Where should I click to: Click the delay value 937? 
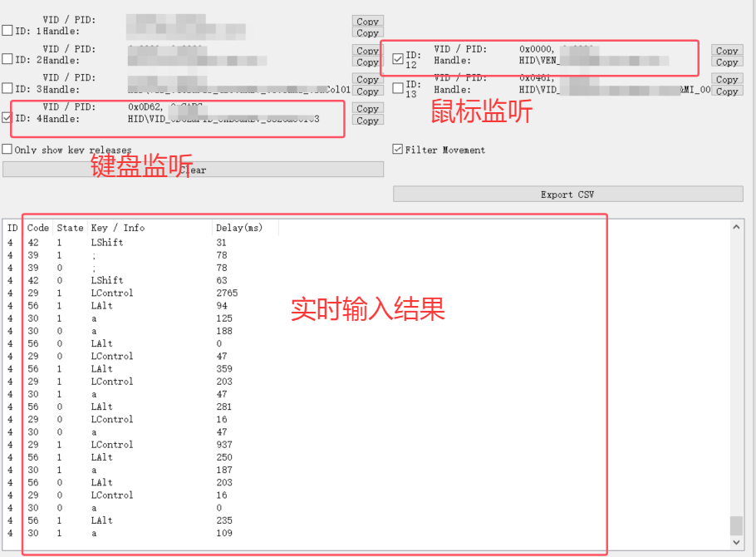(x=224, y=445)
